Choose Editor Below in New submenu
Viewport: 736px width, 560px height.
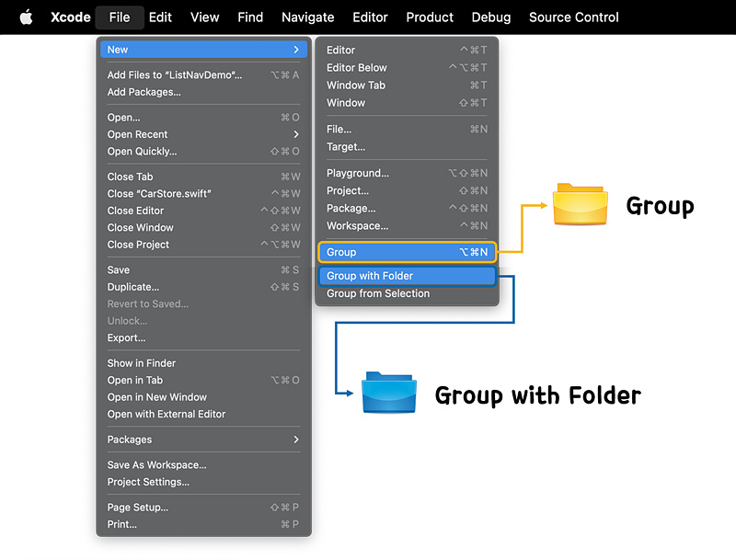[407, 67]
